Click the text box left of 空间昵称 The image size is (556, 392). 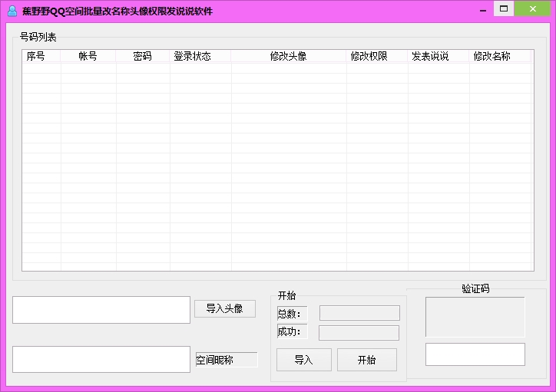coord(101,359)
